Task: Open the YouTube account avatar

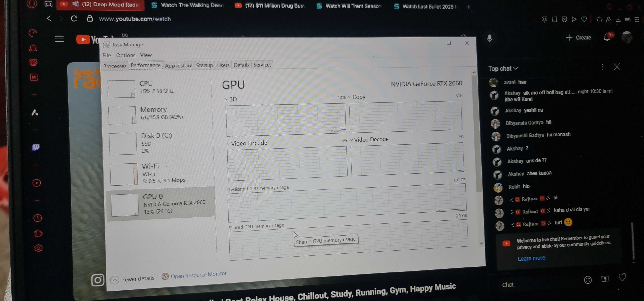Action: click(627, 37)
